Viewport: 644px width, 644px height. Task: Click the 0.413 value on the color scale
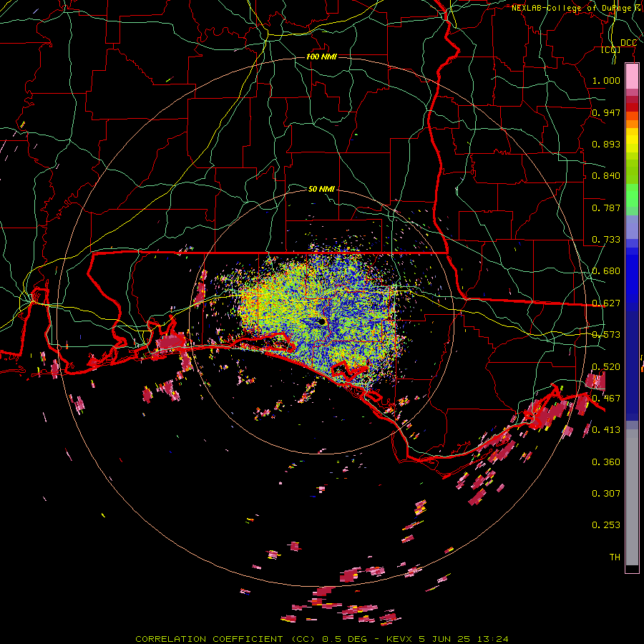[606, 430]
